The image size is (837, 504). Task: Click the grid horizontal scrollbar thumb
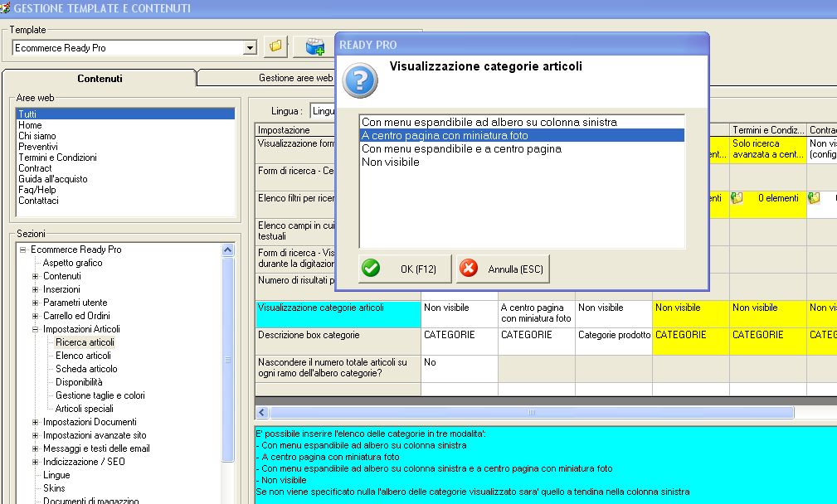coord(532,412)
